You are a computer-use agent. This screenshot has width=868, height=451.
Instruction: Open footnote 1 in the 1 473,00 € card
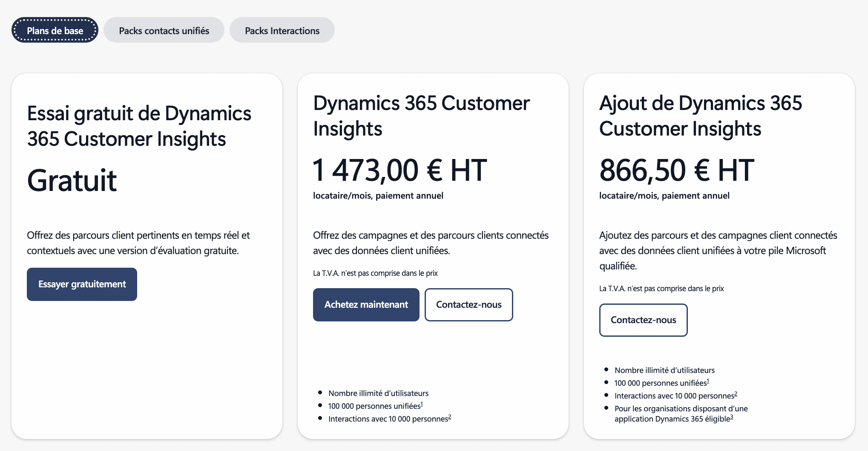[x=422, y=404]
